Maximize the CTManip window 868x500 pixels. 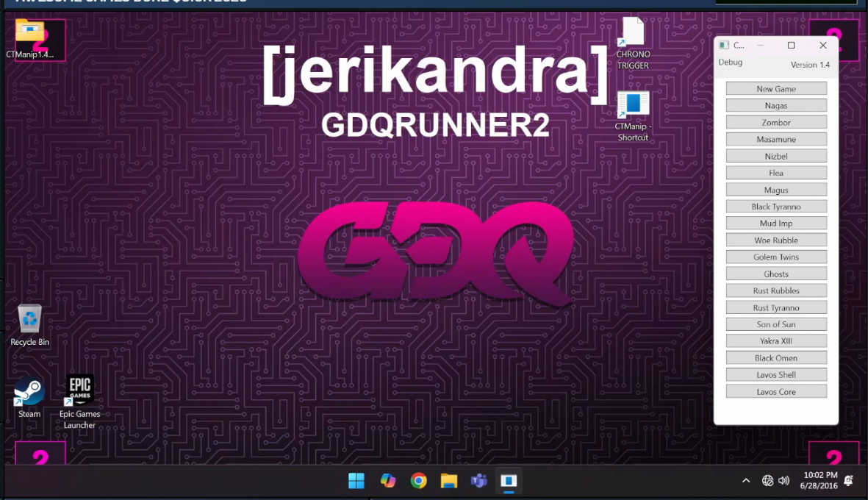tap(791, 46)
